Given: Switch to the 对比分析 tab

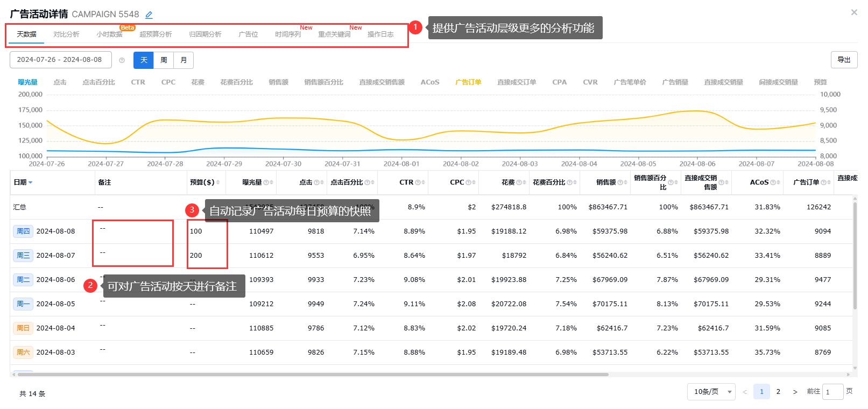Looking at the screenshot, I should (x=66, y=34).
